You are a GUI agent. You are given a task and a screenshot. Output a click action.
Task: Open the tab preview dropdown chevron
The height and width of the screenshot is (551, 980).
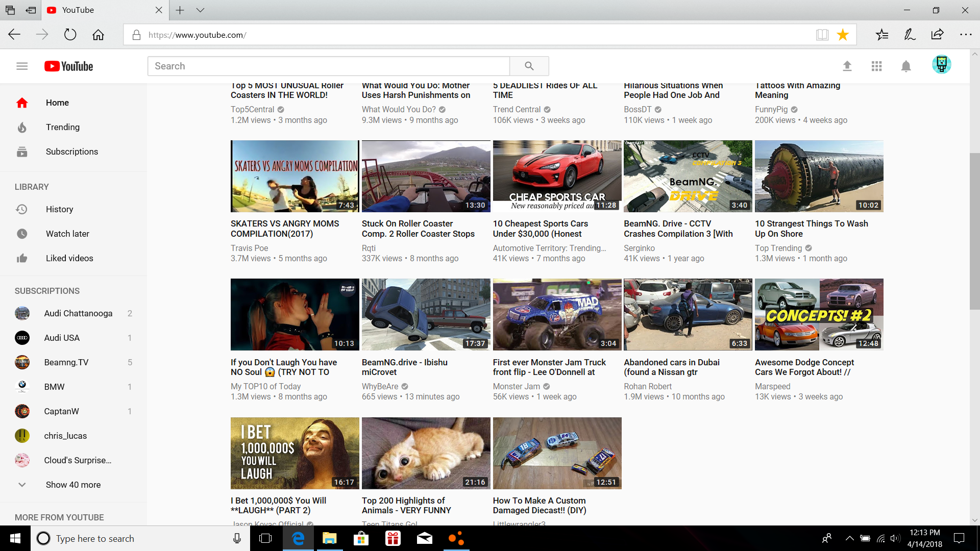[200, 10]
